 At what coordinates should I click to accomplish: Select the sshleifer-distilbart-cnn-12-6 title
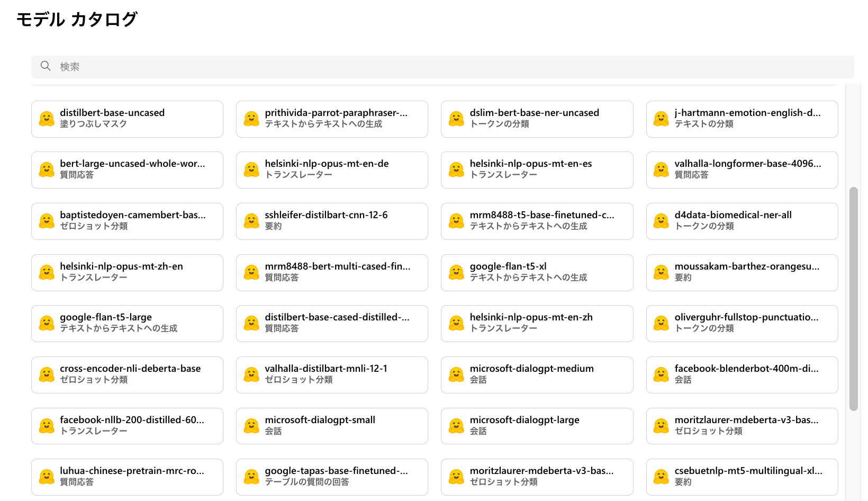coord(326,215)
